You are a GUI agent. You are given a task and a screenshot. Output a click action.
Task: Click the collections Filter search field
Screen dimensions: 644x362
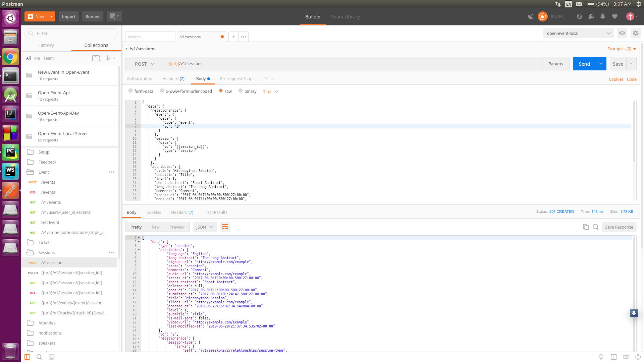(71, 33)
